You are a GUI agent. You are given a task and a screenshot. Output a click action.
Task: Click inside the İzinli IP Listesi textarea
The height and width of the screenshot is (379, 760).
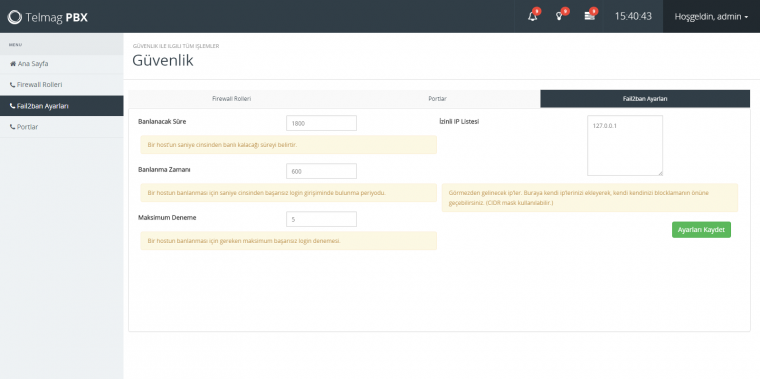point(625,145)
